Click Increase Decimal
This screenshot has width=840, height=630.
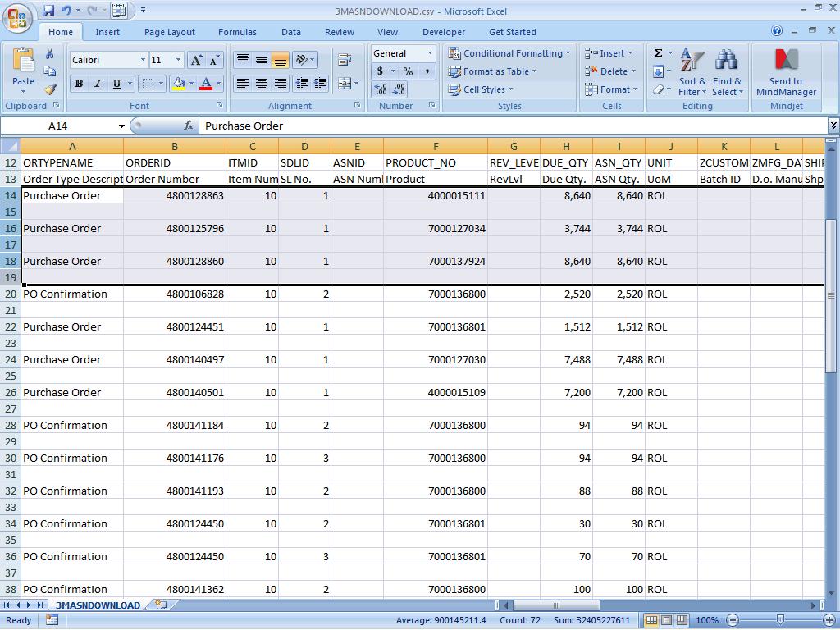click(381, 89)
